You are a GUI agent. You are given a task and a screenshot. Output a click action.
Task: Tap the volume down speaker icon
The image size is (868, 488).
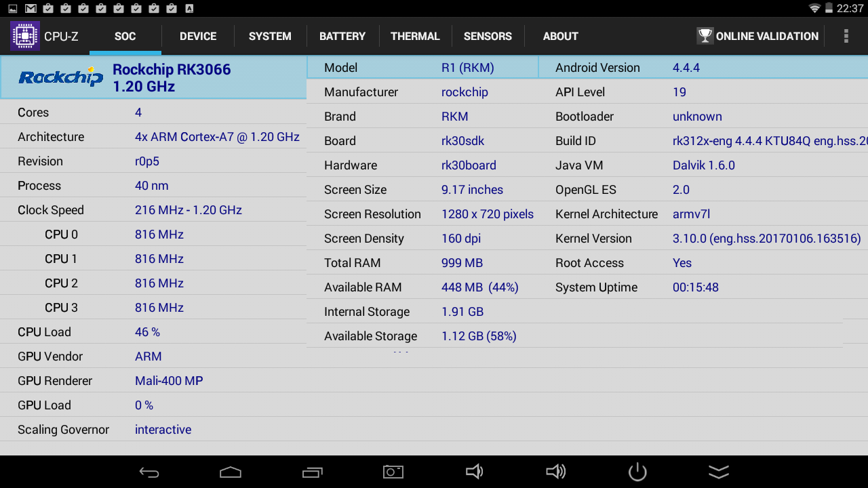click(x=475, y=472)
